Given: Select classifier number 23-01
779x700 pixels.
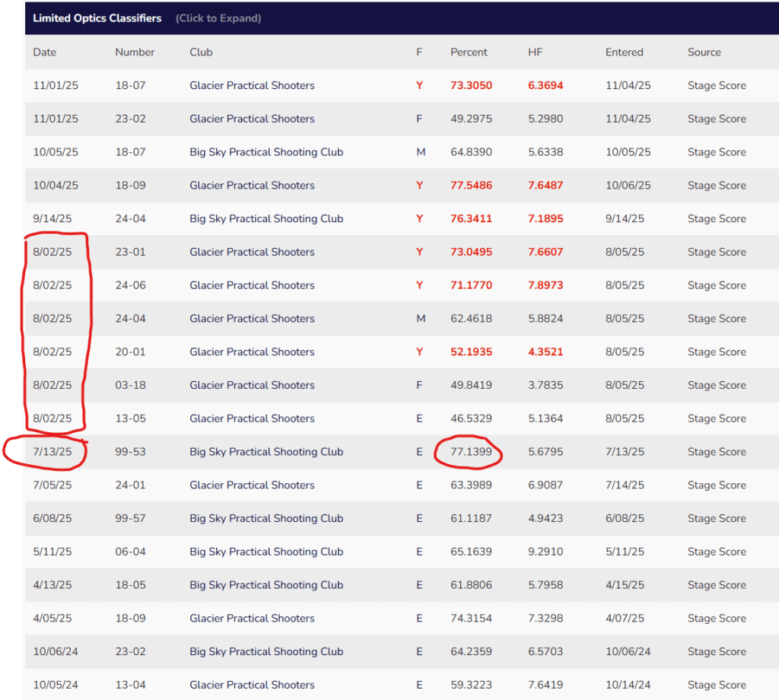Looking at the screenshot, I should pos(130,253).
